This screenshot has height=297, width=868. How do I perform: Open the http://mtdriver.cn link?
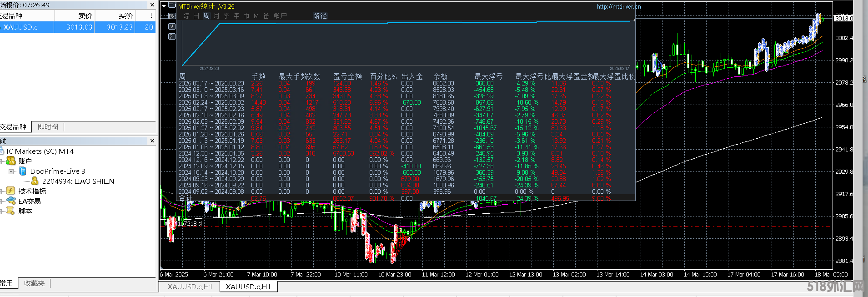click(x=618, y=6)
